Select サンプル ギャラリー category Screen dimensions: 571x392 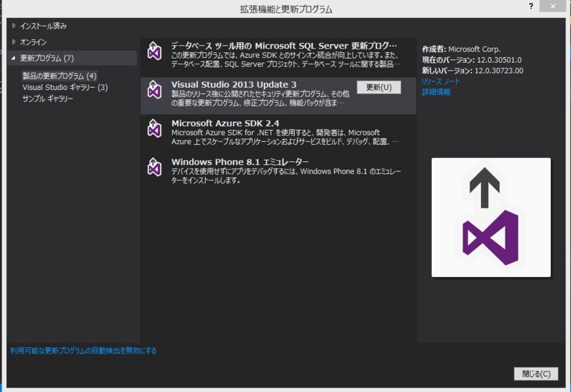[48, 99]
